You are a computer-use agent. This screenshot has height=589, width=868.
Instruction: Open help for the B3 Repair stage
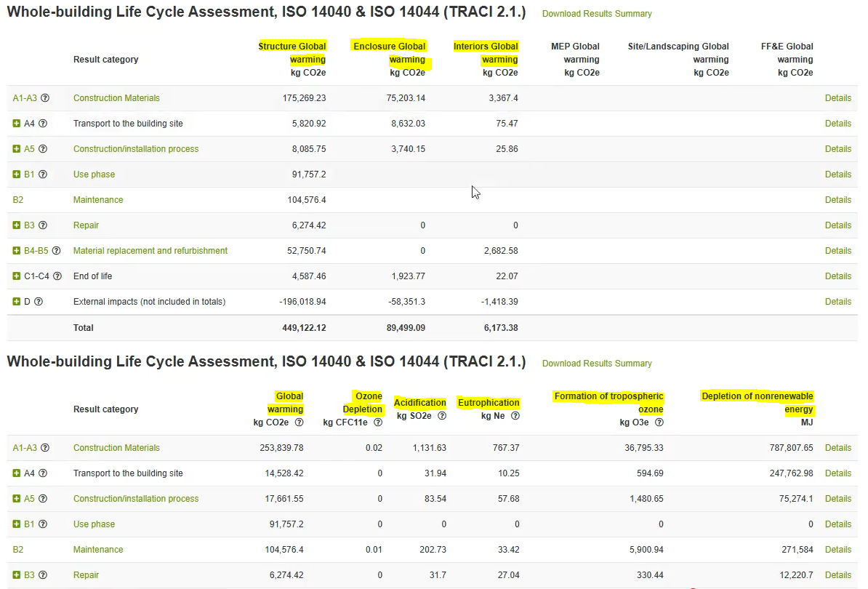point(43,225)
